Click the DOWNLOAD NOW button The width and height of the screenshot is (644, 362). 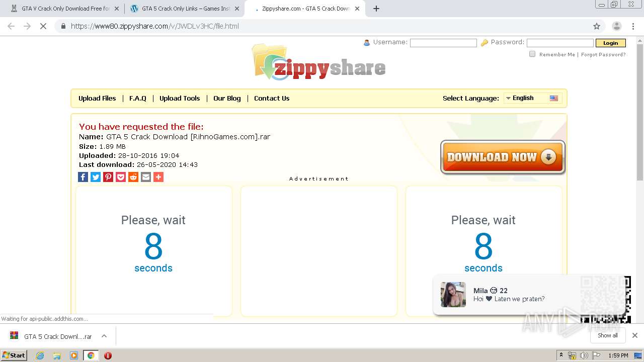(x=503, y=157)
